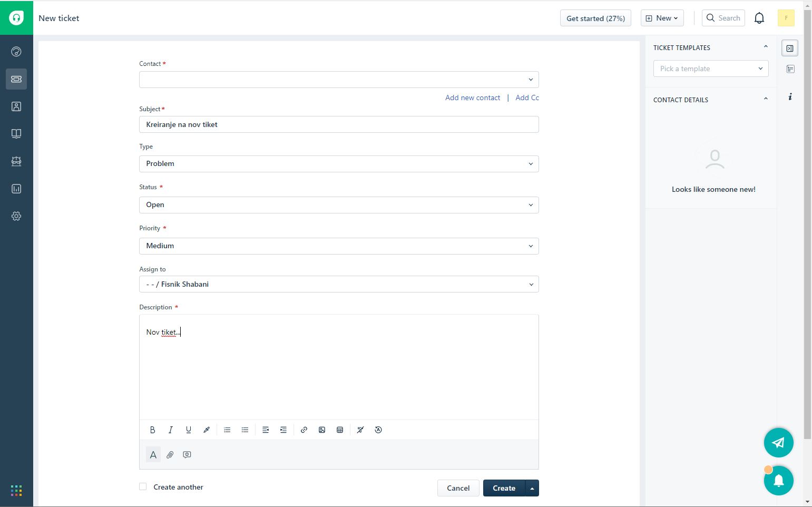Toggle italic text formatting
812x507 pixels.
pos(170,430)
